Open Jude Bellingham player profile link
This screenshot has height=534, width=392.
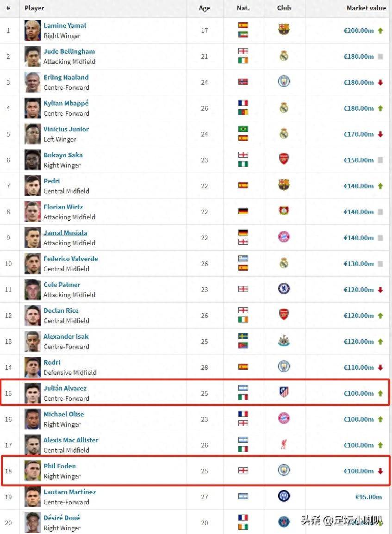tap(69, 51)
